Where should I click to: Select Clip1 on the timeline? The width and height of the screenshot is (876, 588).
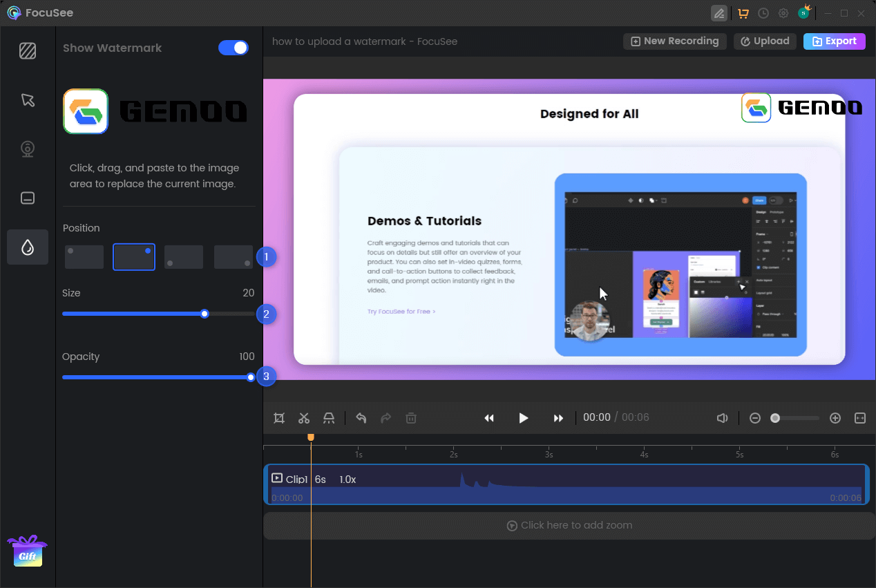[x=566, y=484]
